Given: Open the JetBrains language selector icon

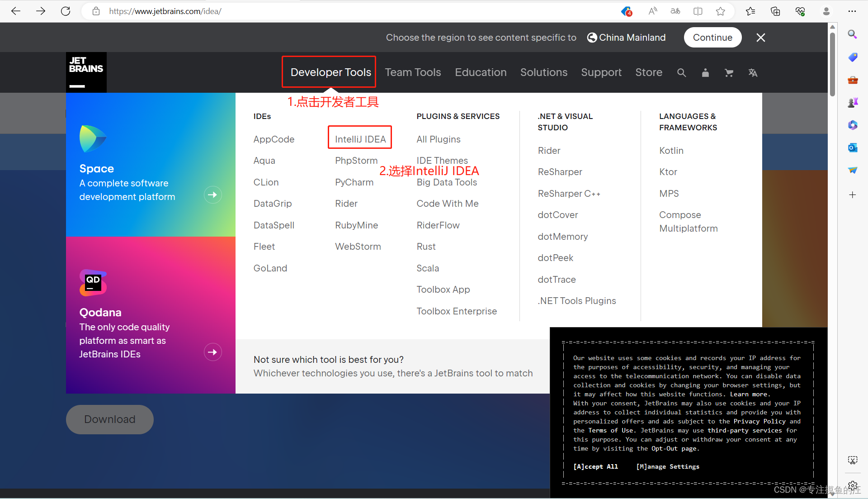Looking at the screenshot, I should pyautogui.click(x=753, y=73).
